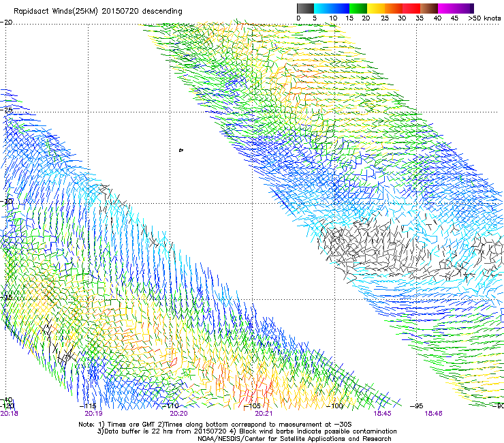
Task: Click the legend label "20" under color bar
Action: click(x=366, y=18)
